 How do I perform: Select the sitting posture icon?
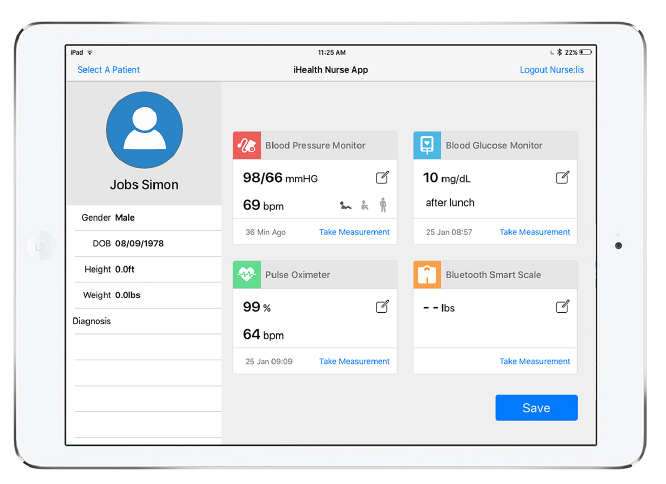tap(365, 205)
